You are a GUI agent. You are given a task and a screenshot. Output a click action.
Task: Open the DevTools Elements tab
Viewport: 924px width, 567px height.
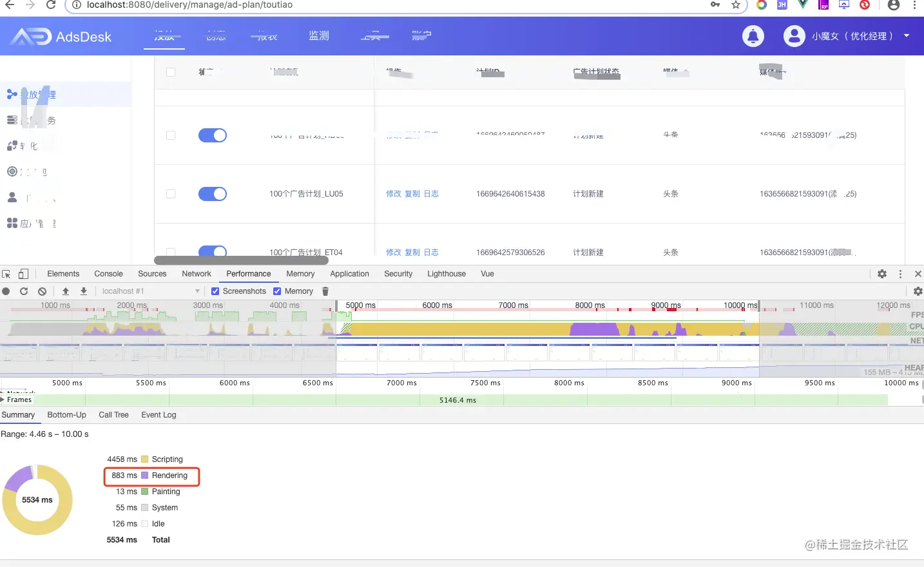(x=63, y=274)
